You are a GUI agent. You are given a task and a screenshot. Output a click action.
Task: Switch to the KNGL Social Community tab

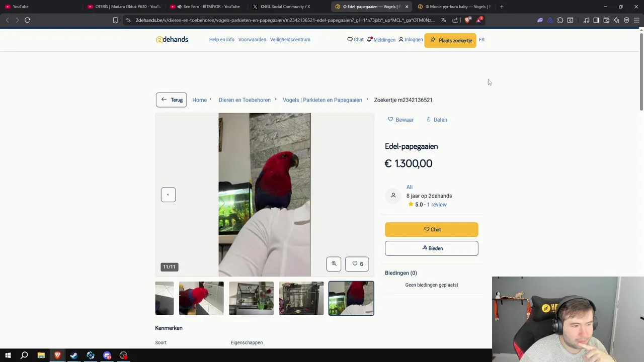(285, 7)
